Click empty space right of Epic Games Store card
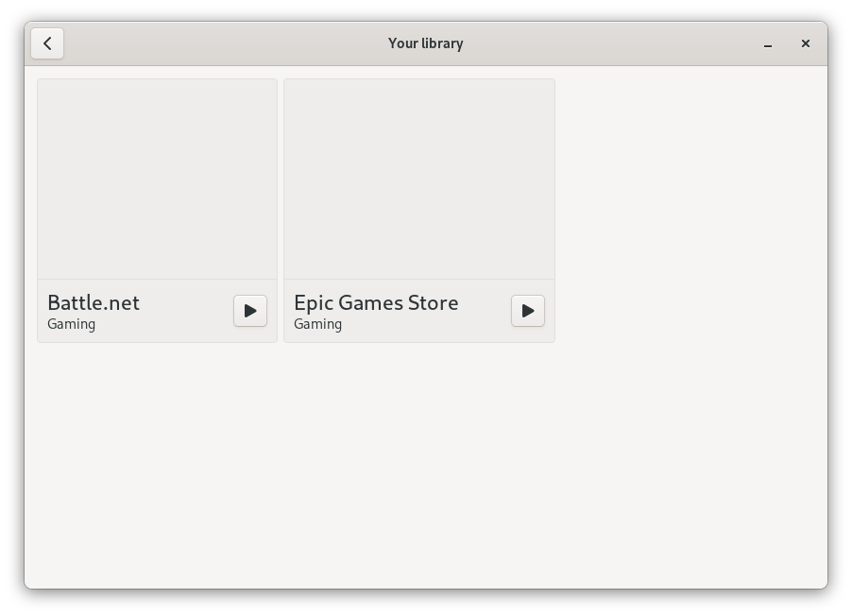 (690, 210)
